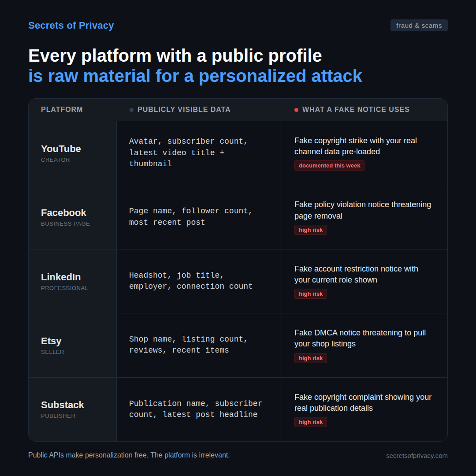
Task: Click 'Page name, follower count, most recent post'
Action: click(x=191, y=216)
